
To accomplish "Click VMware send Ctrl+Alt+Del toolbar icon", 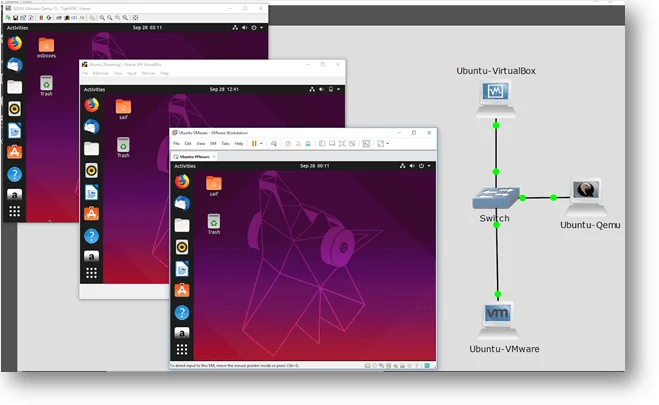I will coord(274,144).
